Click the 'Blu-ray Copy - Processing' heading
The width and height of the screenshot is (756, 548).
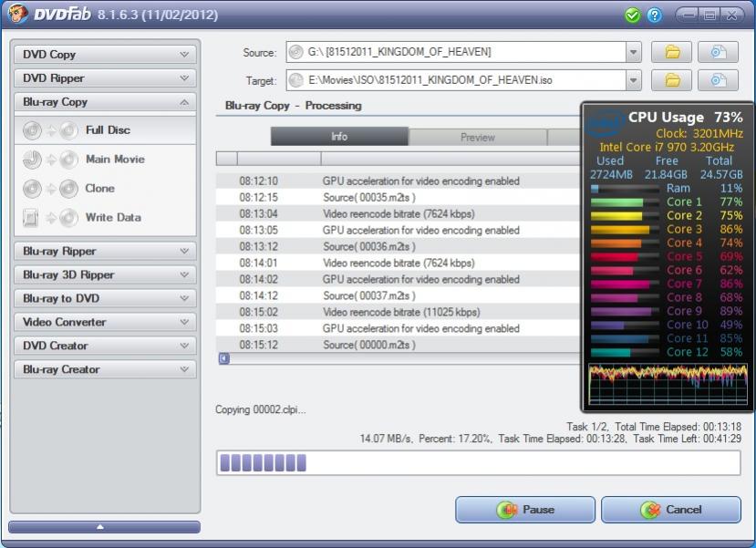tap(293, 106)
